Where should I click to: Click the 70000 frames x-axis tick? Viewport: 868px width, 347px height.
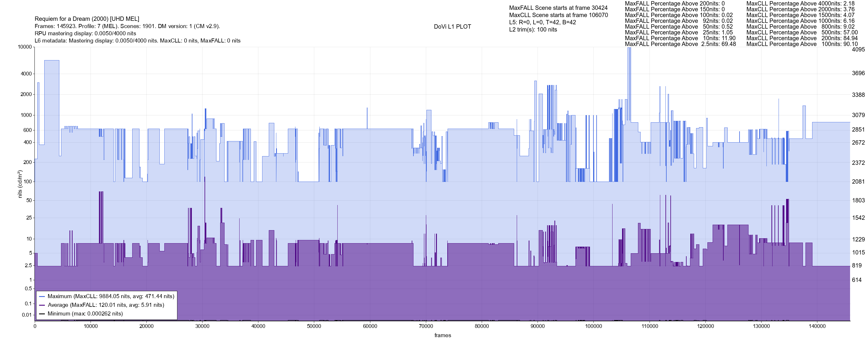426,326
